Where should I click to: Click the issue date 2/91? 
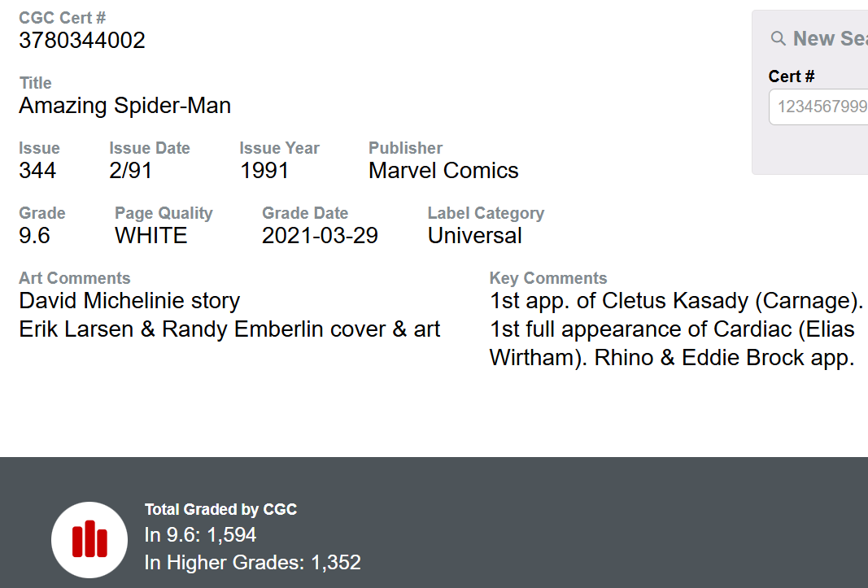click(131, 171)
